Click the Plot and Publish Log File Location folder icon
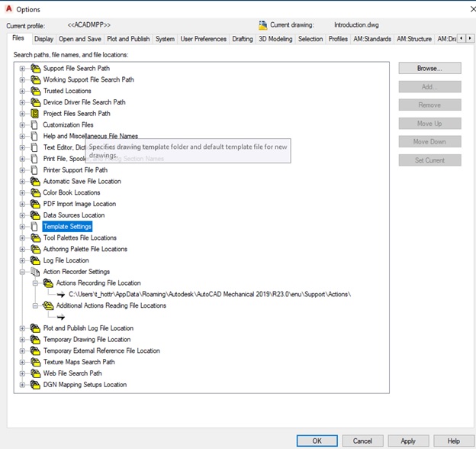 (x=36, y=328)
